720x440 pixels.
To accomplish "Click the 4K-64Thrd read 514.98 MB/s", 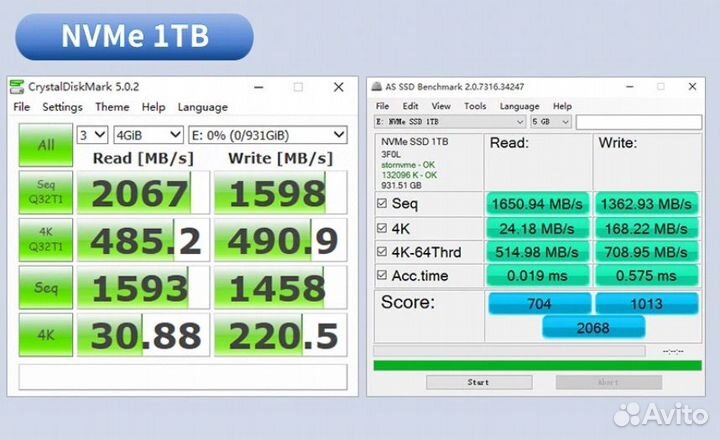I will (537, 252).
